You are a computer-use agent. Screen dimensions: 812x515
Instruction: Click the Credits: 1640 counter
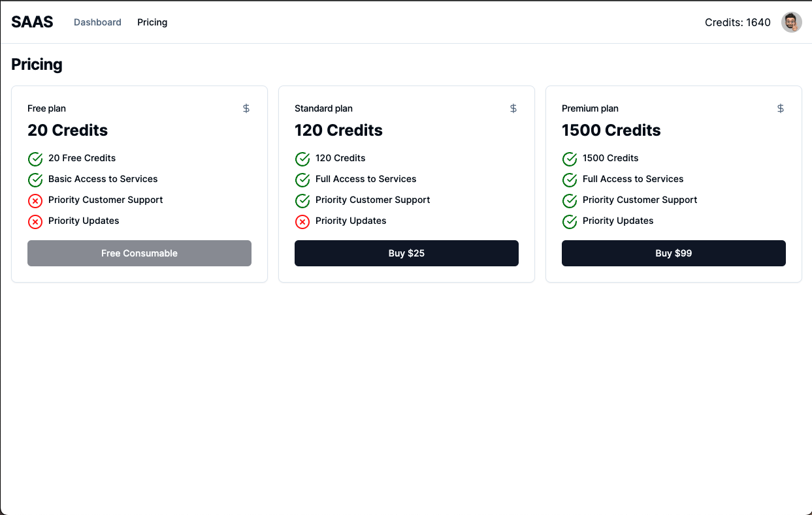tap(738, 22)
